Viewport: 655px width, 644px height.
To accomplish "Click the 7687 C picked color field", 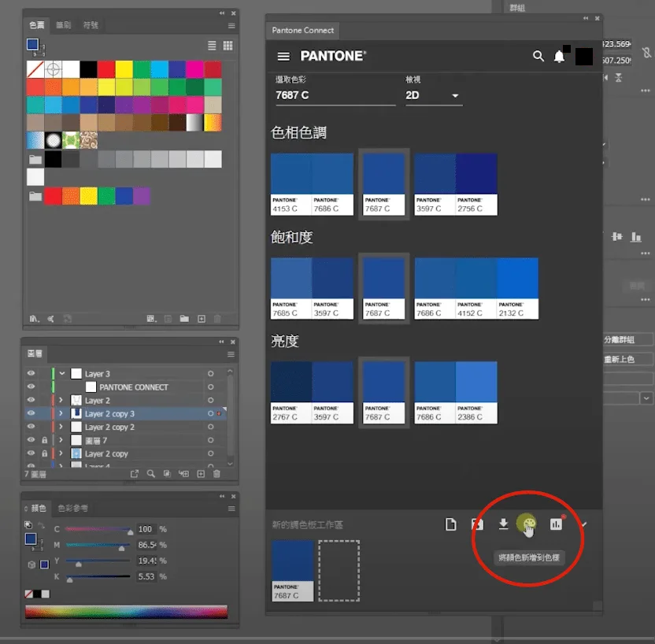I will tap(335, 95).
